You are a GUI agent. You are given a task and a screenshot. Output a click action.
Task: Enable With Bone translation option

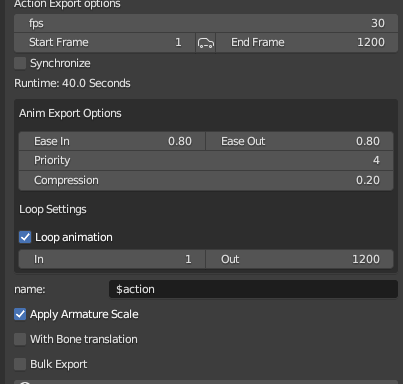(x=20, y=339)
